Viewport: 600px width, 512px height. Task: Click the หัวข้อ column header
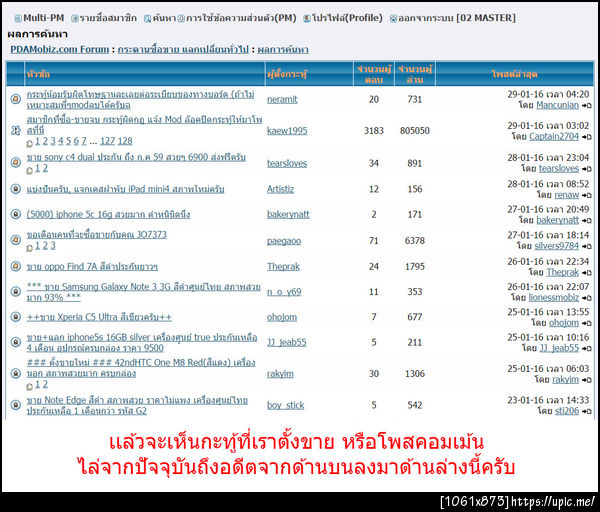[x=145, y=74]
